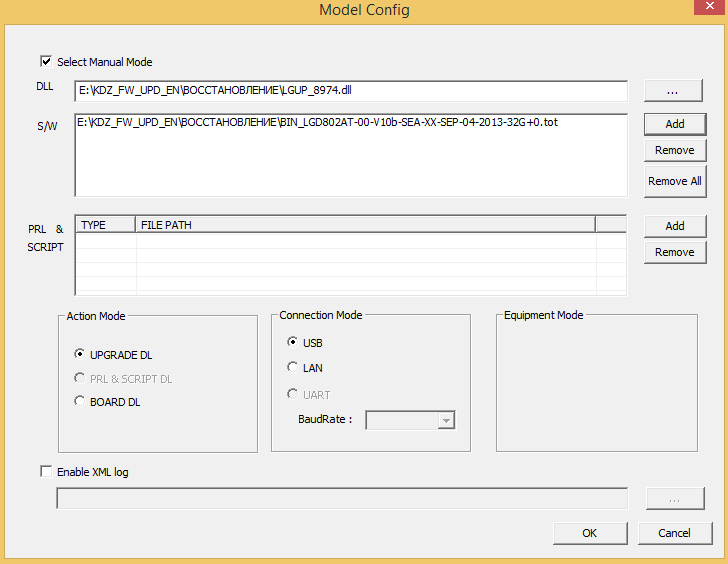Viewport: 728px width, 564px height.
Task: Add a PRL & SCRIPT entry
Action: pos(674,226)
